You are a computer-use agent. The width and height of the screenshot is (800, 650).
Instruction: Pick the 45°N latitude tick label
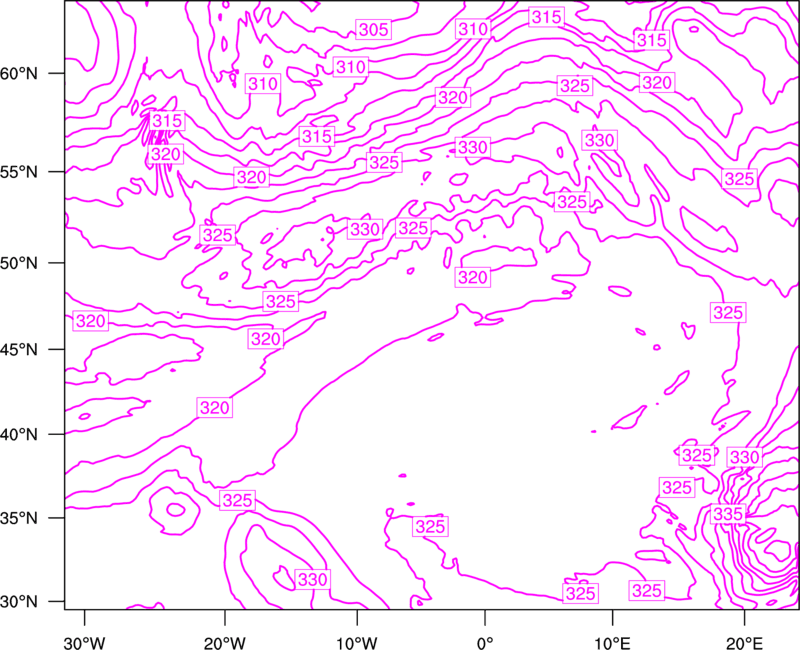(19, 350)
